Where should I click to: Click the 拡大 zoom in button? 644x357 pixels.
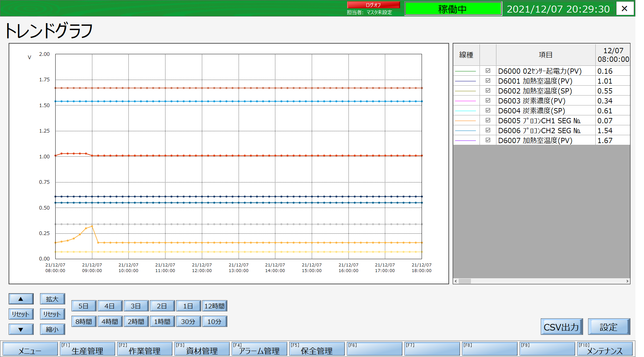click(52, 299)
